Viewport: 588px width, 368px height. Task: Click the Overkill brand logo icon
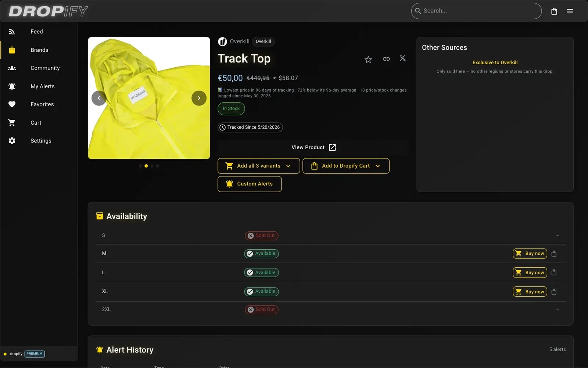[222, 42]
